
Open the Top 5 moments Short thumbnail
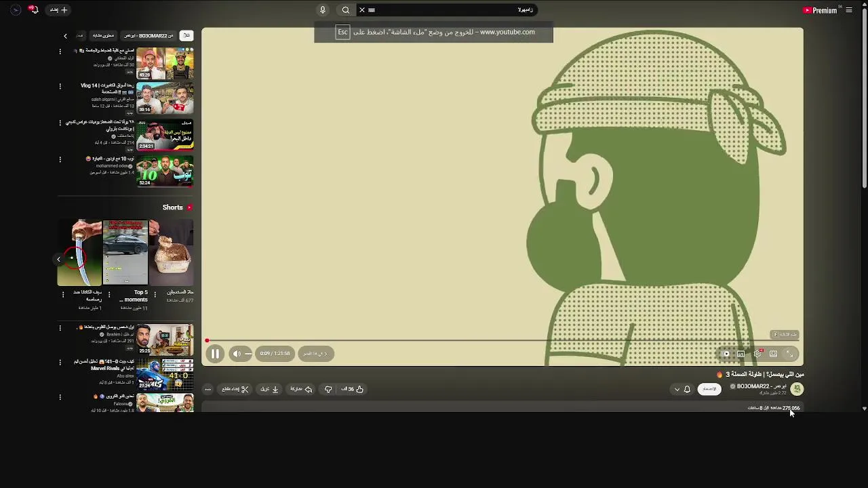(125, 252)
